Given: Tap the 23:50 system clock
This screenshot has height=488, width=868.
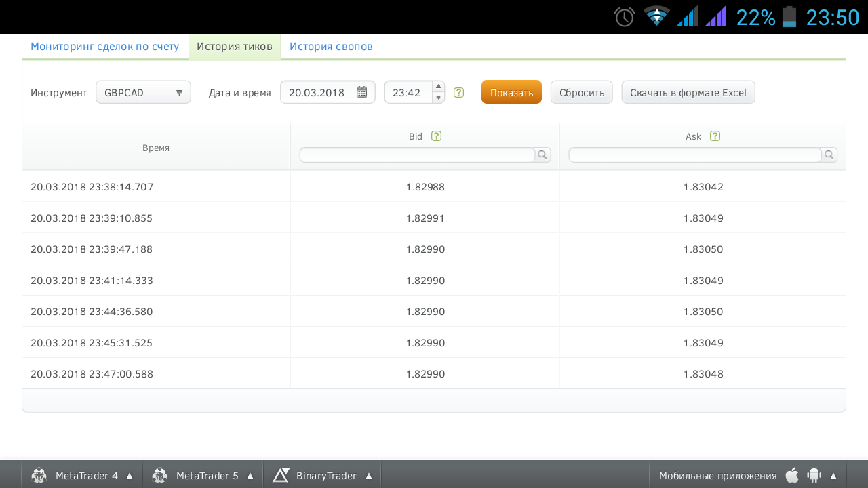Looking at the screenshot, I should [x=832, y=17].
